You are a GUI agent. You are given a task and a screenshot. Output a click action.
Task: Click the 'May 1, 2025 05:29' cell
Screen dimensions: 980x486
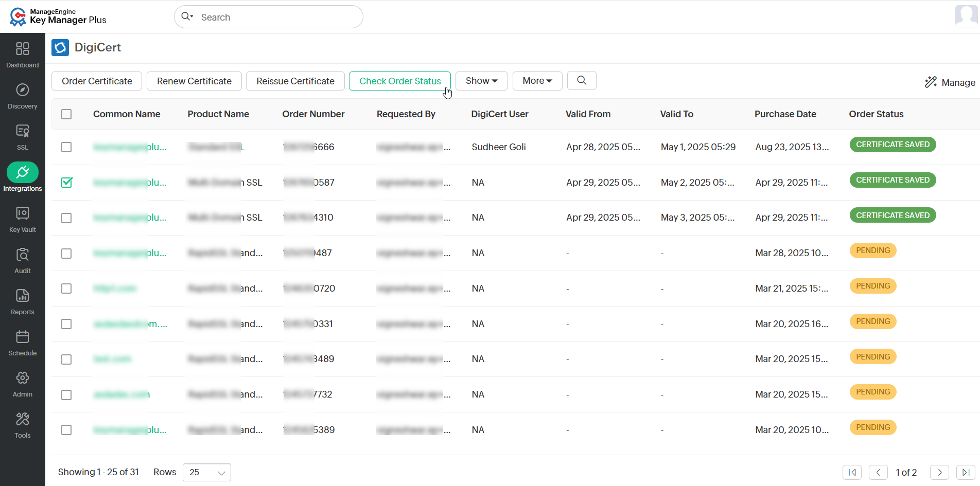698,147
